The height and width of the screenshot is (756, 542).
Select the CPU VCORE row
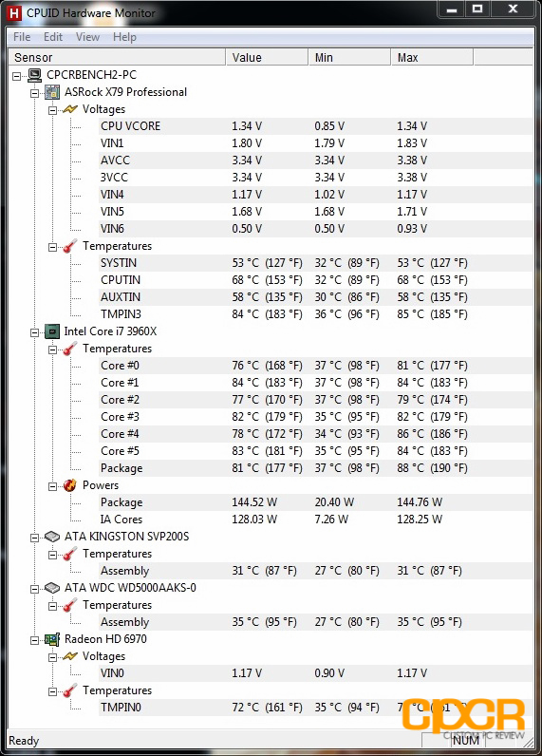click(x=316, y=126)
